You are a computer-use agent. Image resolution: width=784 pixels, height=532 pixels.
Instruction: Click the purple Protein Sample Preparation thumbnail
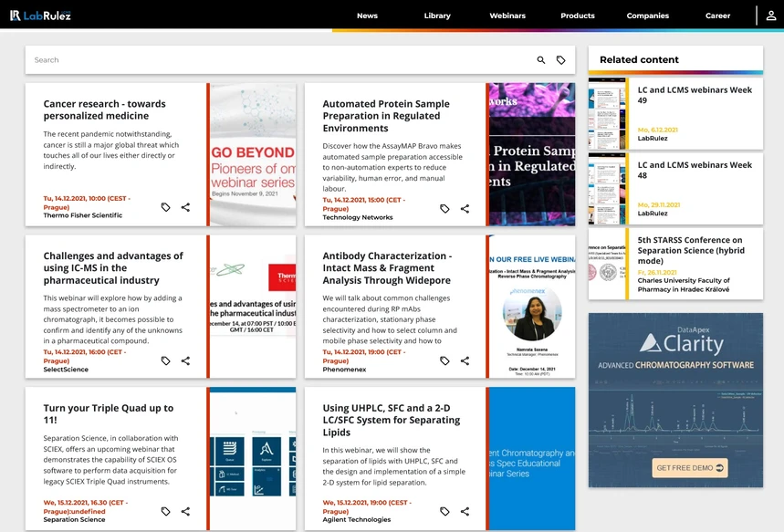point(532,154)
